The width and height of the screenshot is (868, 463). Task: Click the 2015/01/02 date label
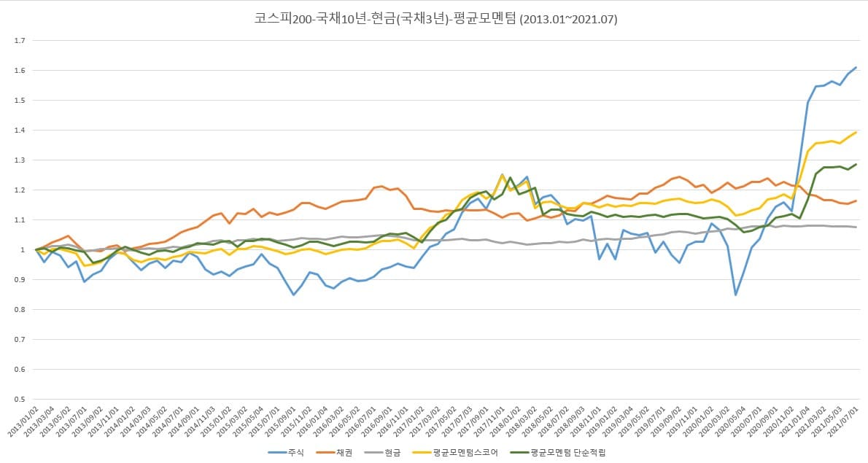tap(217, 421)
